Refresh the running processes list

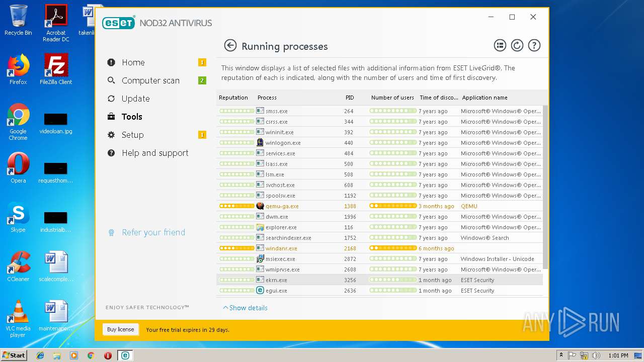(517, 46)
